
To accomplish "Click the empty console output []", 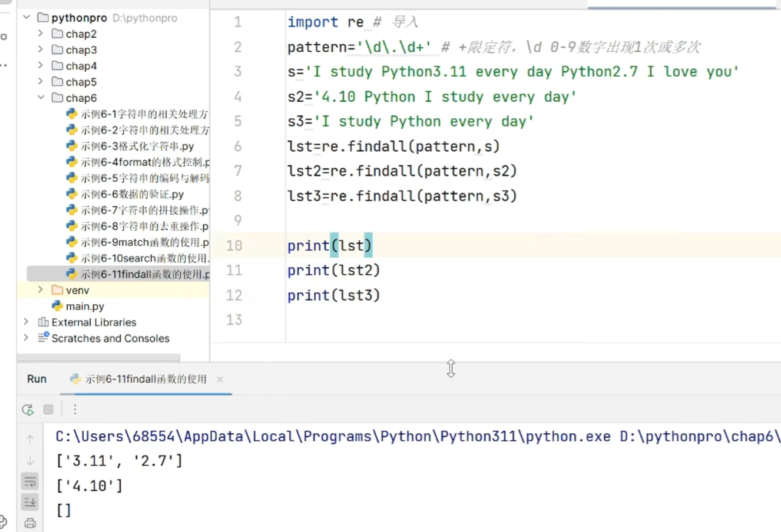I will click(64, 510).
